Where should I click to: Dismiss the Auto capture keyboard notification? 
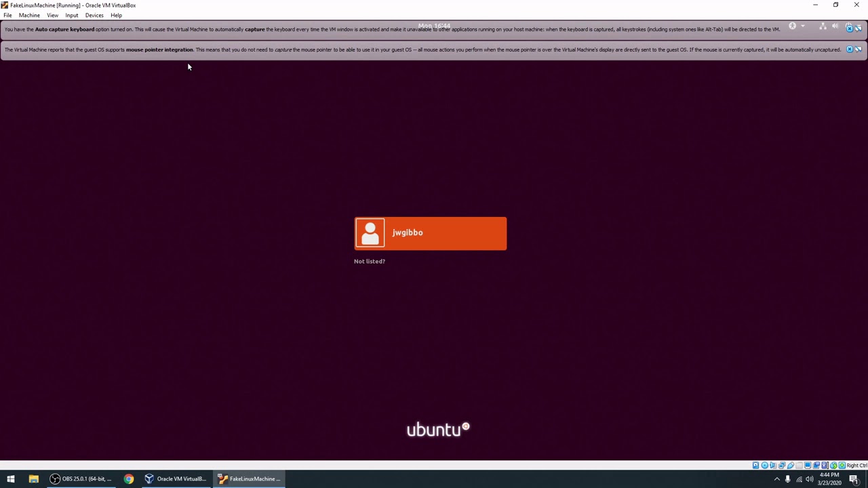[850, 29]
